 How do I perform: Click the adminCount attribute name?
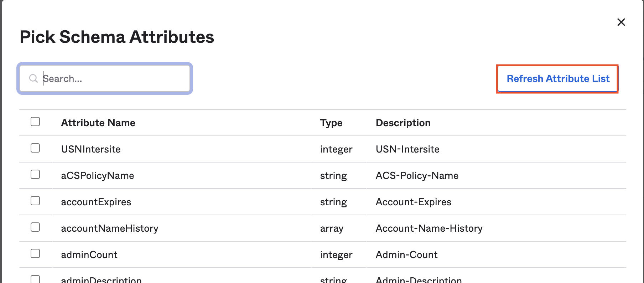[x=89, y=255]
